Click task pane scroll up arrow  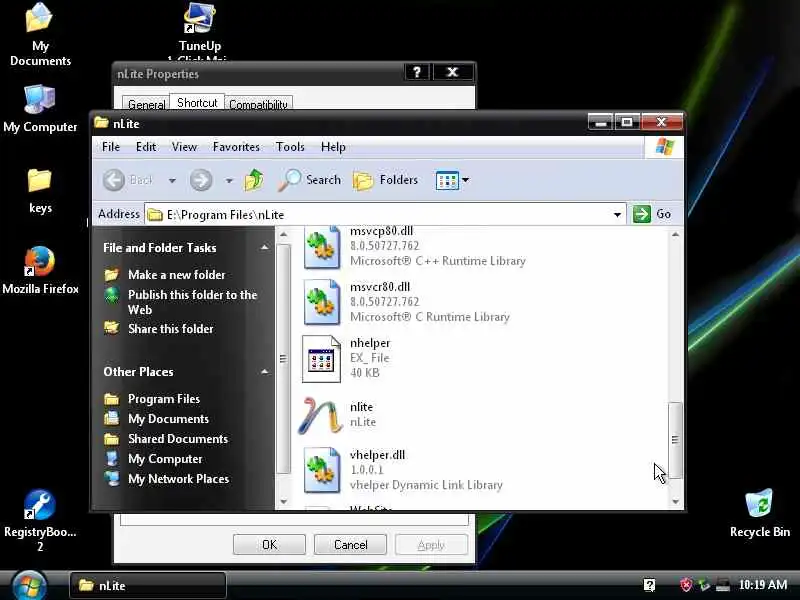(x=284, y=235)
